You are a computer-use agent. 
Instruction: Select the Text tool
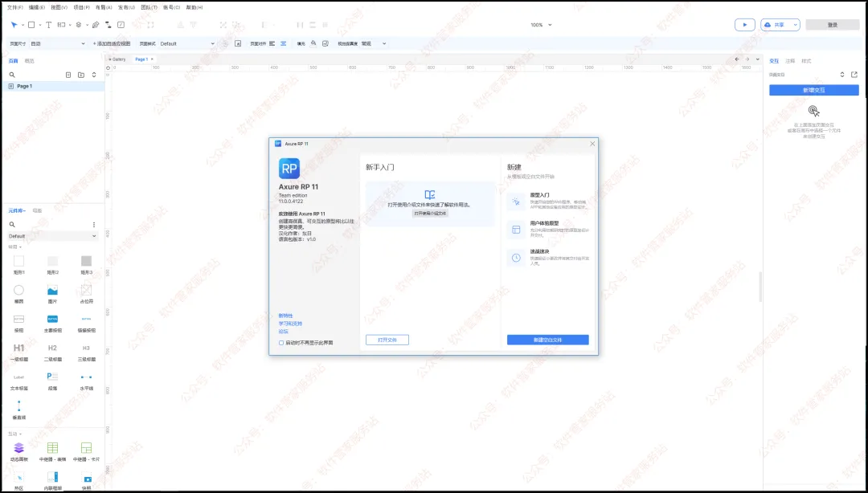point(49,25)
